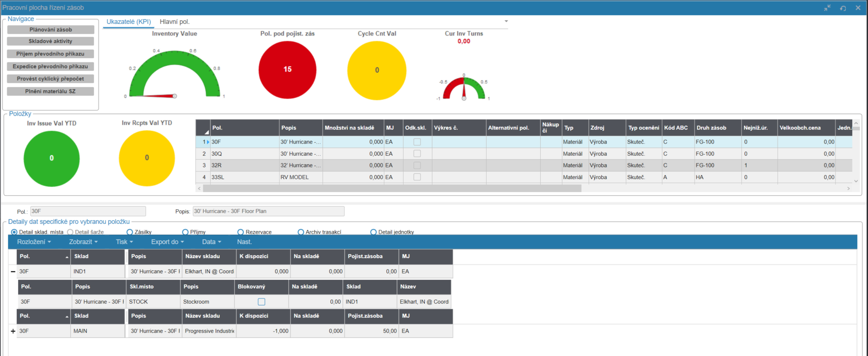868x356 pixels.
Task: Click the yellow Cycle Cnt Val circle
Action: (376, 70)
